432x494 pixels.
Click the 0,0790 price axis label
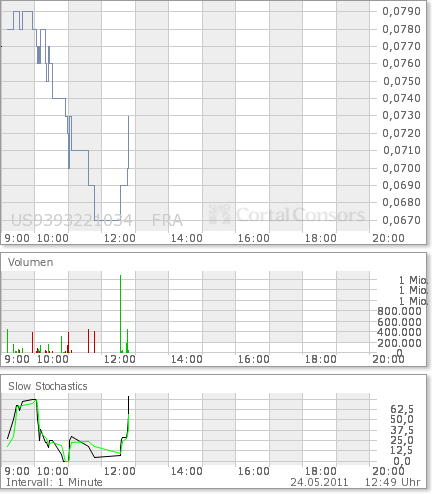pyautogui.click(x=401, y=11)
